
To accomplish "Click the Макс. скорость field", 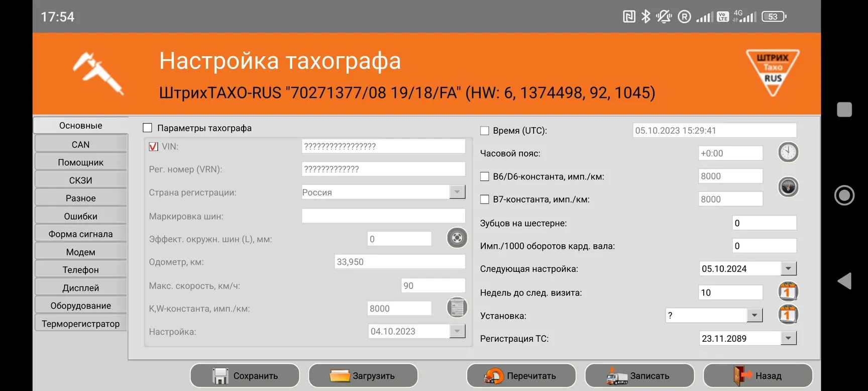I will [x=433, y=285].
